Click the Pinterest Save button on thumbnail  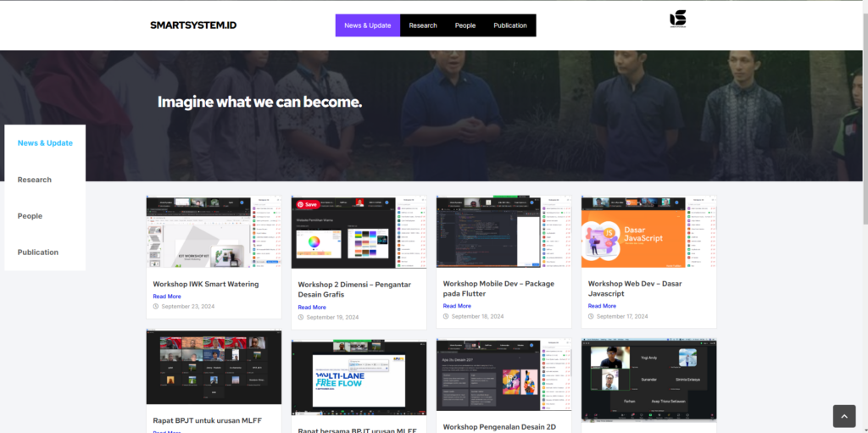[x=307, y=204]
